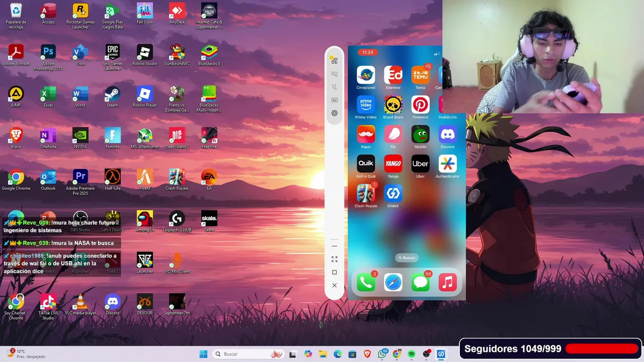Launch Brawl Stars on the phone screen
Image resolution: width=644 pixels, height=362 pixels.
393,105
